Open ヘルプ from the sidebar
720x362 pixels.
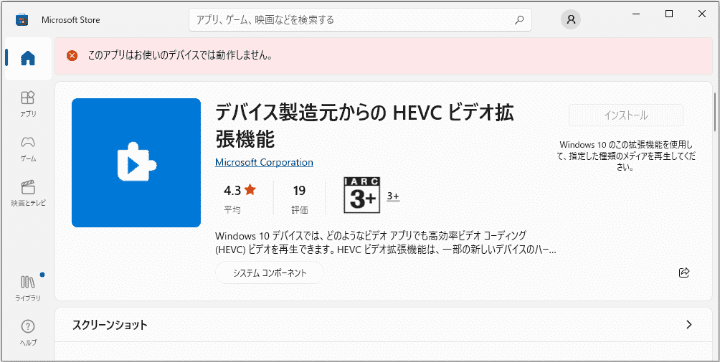click(28, 333)
